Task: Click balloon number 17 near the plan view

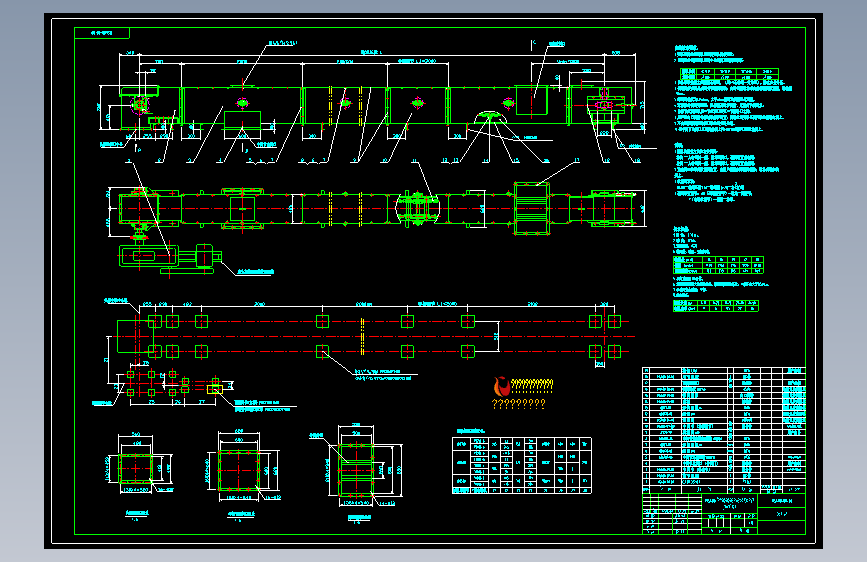Action: [577, 160]
